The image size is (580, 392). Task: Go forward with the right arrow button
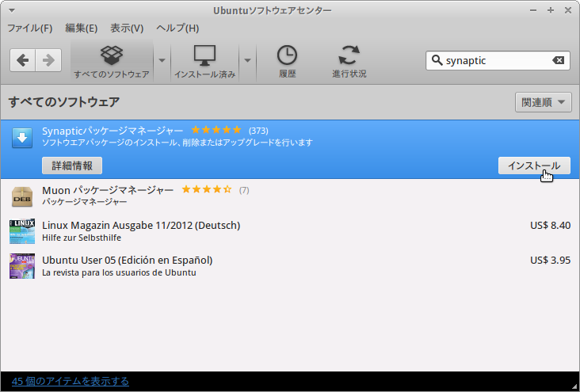(x=48, y=60)
